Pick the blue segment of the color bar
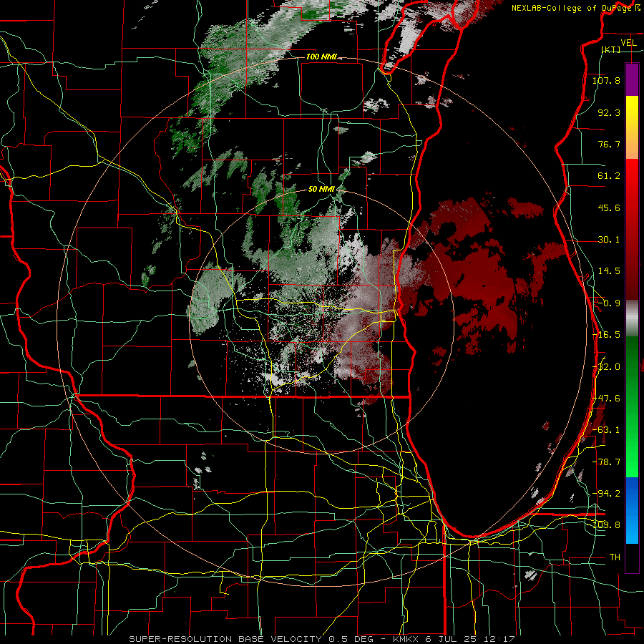Viewport: 644px width, 644px height. [632, 510]
